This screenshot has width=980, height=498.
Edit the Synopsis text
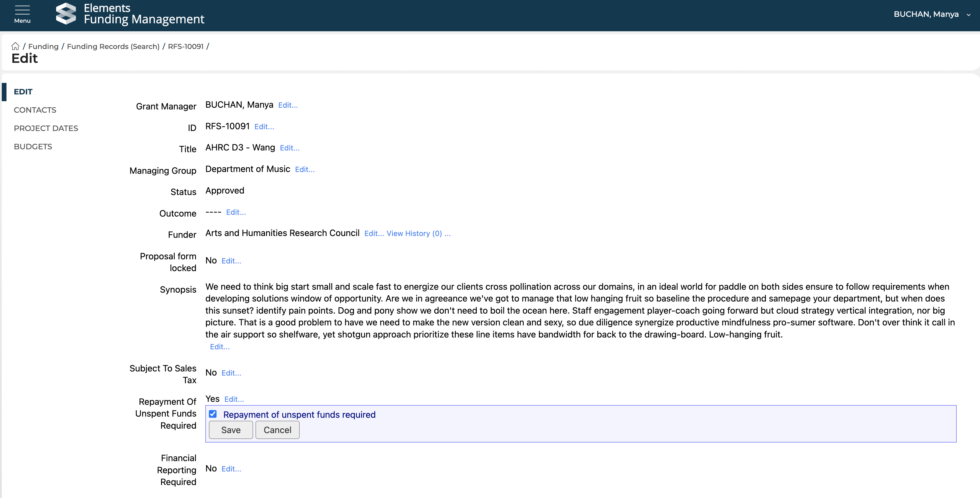219,347
